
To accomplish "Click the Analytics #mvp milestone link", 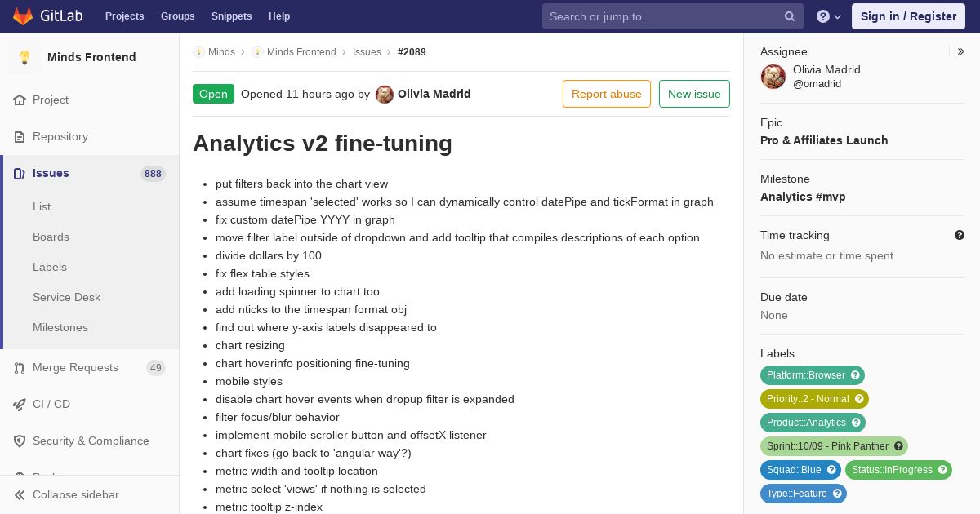I will click(803, 197).
